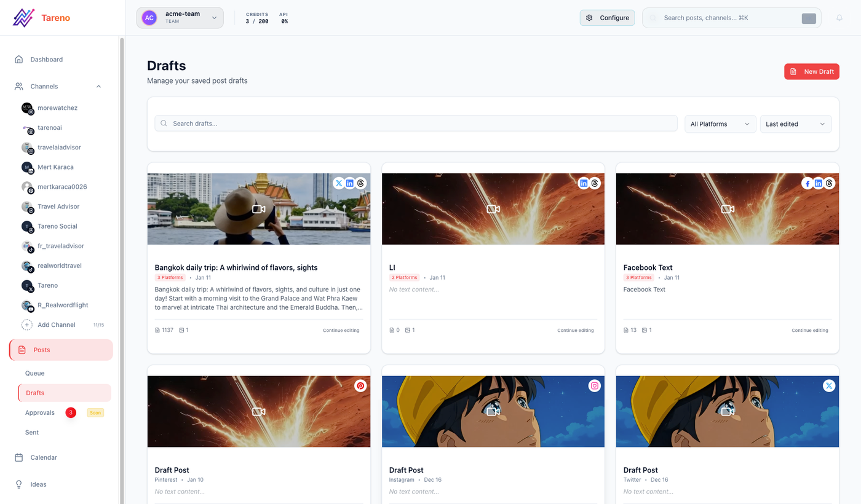Open the Calendar icon in sidebar

pos(19,457)
